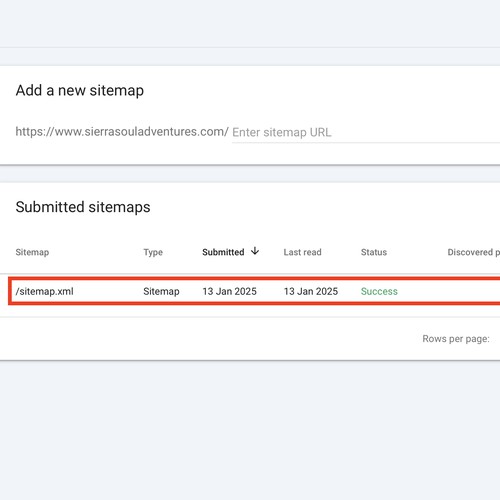Image resolution: width=500 pixels, height=500 pixels.
Task: Click the last read date 13 Jan 2025
Action: 311,291
